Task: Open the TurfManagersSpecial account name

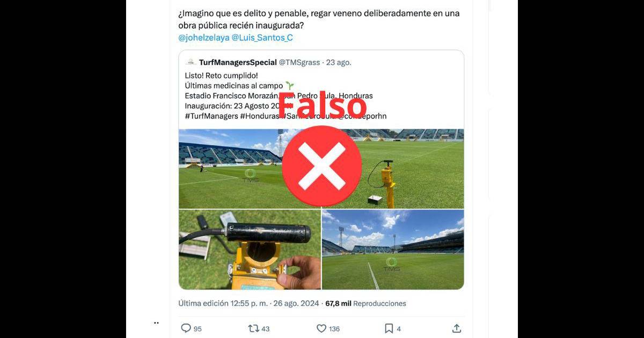Action: [238, 62]
